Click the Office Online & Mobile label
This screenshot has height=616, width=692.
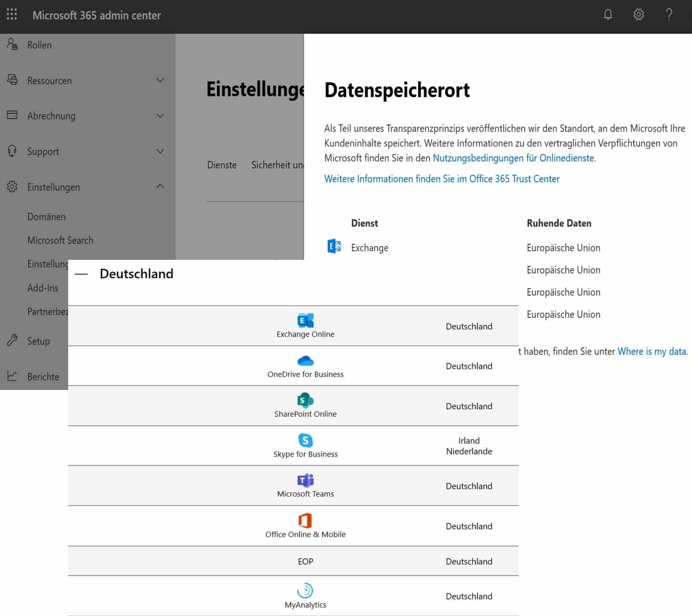click(x=306, y=534)
